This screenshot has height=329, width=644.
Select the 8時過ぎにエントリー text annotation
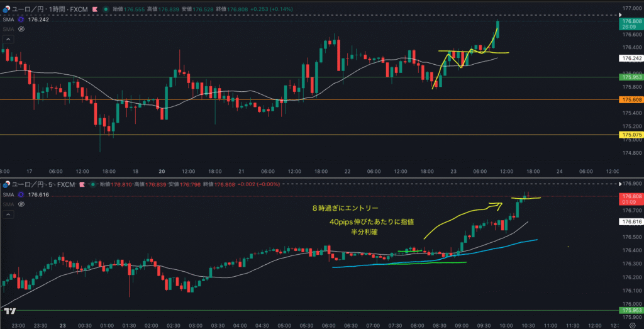(345, 208)
